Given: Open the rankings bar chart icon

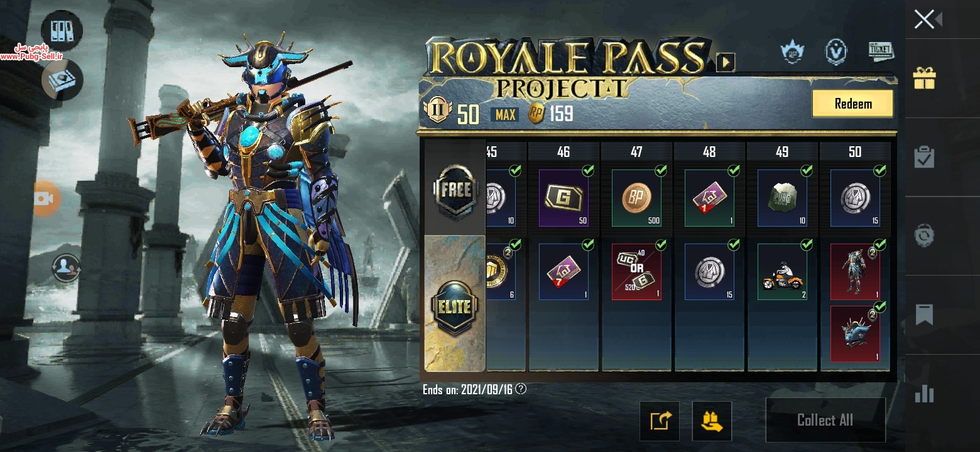Looking at the screenshot, I should pos(924,393).
